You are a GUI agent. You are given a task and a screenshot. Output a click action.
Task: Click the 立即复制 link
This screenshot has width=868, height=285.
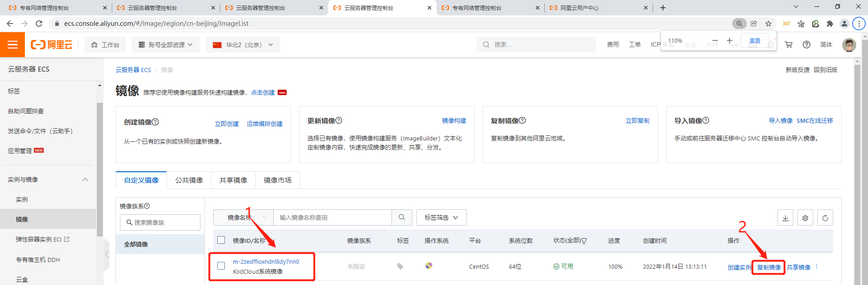638,121
